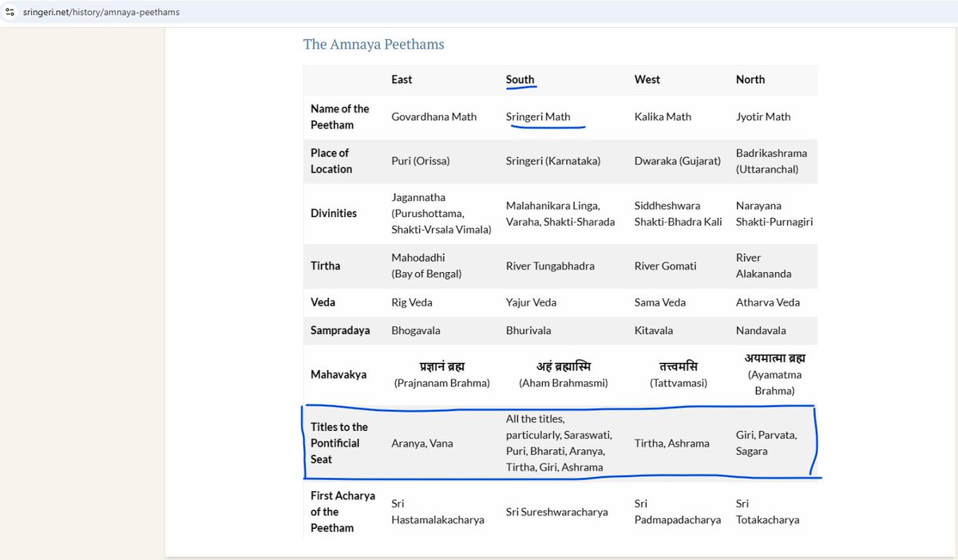The width and height of the screenshot is (958, 560).
Task: Select the row label "First Acharya of the Peetham"
Action: (x=342, y=511)
